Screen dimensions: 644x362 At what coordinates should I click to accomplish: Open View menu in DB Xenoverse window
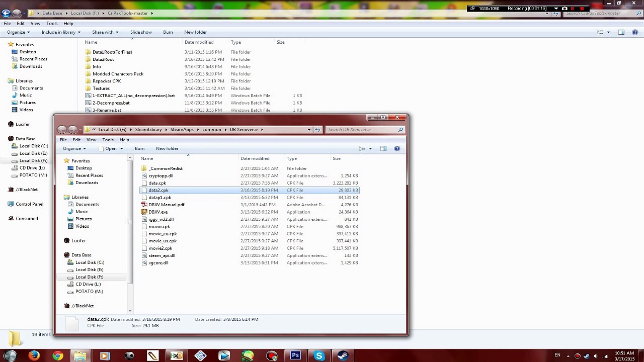coord(91,140)
